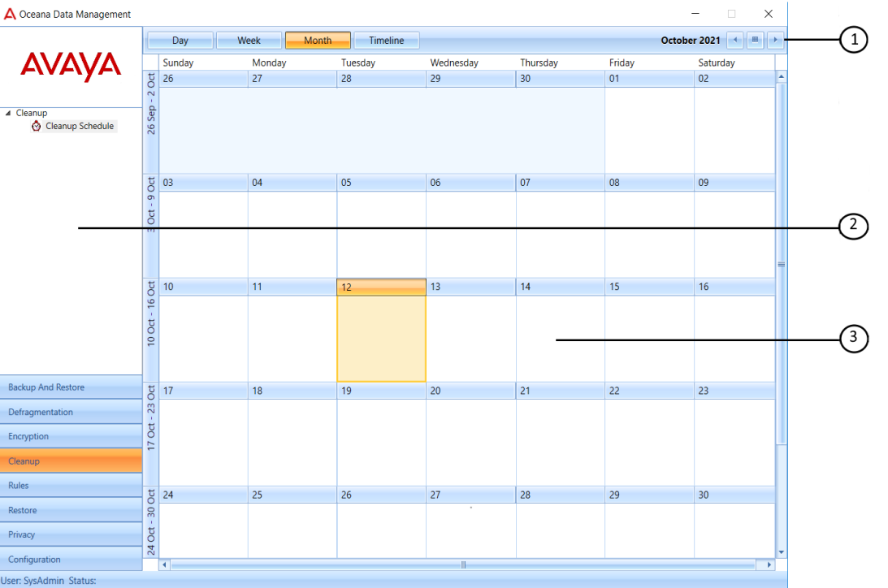Select day 24 date header
888x588 pixels.
[203, 495]
